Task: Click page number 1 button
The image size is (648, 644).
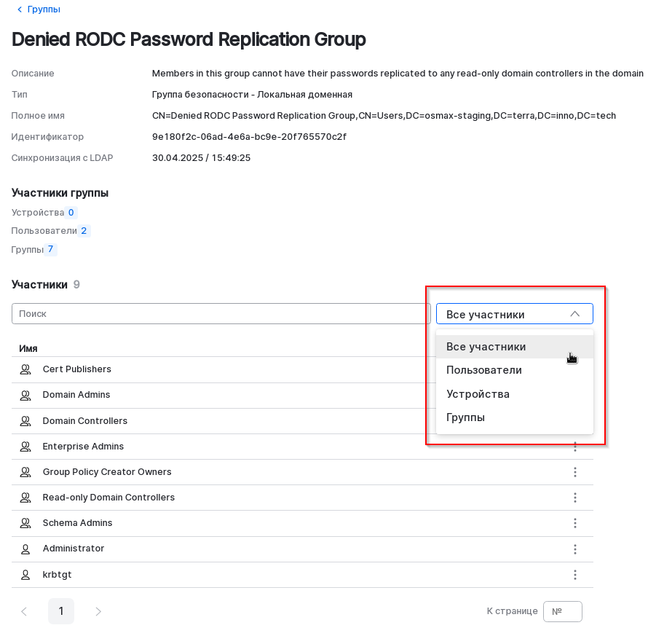Action: click(61, 611)
